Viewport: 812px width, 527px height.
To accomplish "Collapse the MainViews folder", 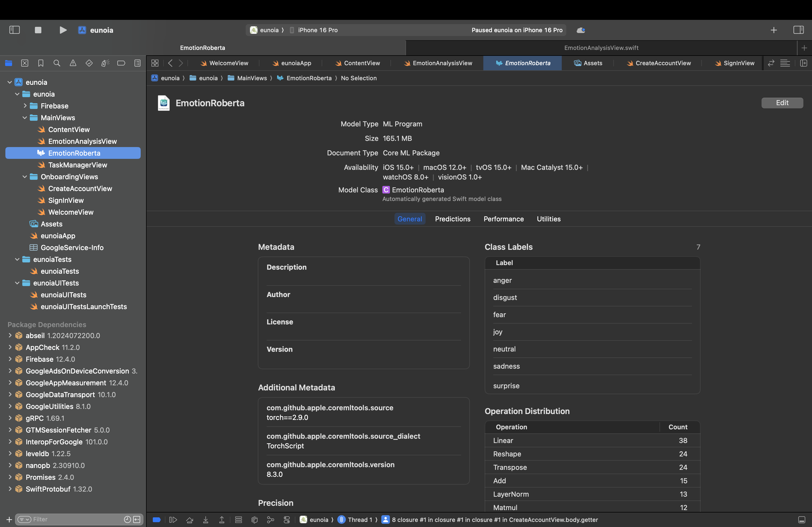I will click(24, 118).
